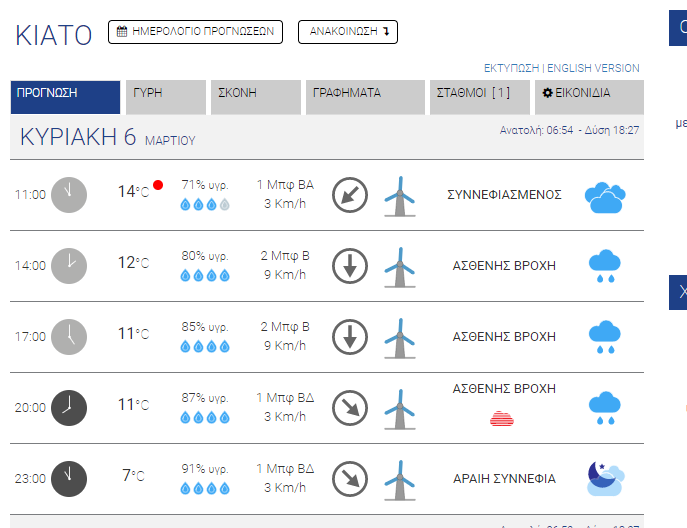Open the ΗΜΕΡΟΛΟΓΙΟ ΠΡΟΓΝΩΣΕΩΝ calendar
Viewport: 687px width, 528px height.
click(x=196, y=32)
